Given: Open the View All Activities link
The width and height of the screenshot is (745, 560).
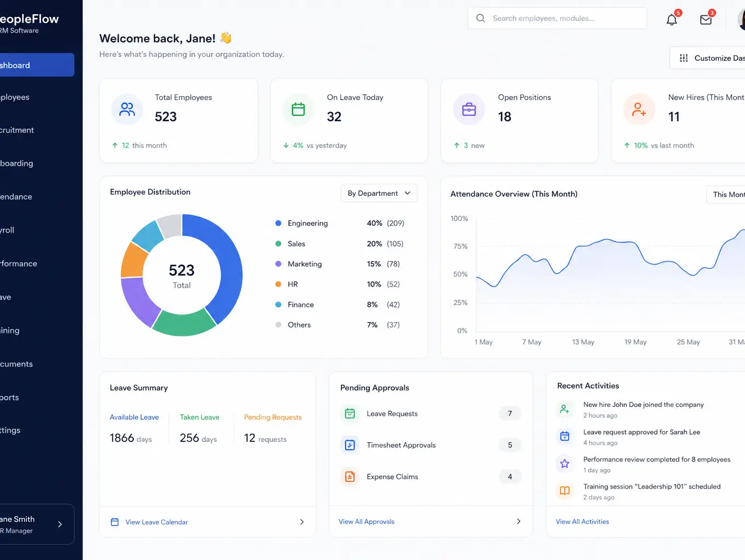Looking at the screenshot, I should click(x=583, y=522).
